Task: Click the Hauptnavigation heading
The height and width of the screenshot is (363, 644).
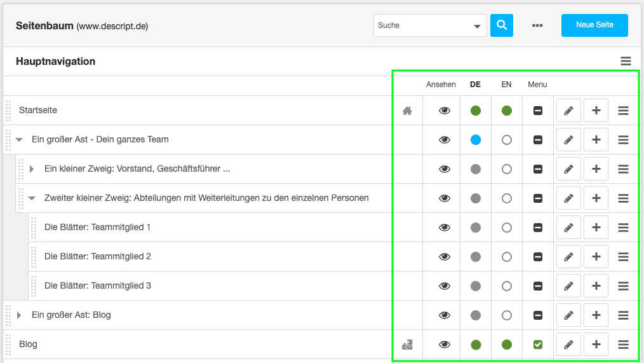Action: point(55,61)
